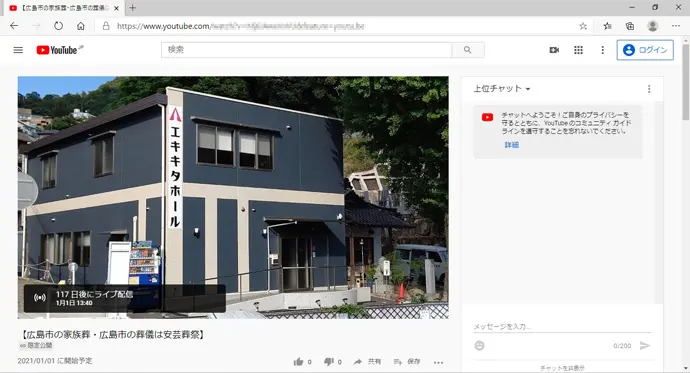690x373 pixels.
Task: Click the 限定公開 unlisted badge
Action: tap(36, 346)
